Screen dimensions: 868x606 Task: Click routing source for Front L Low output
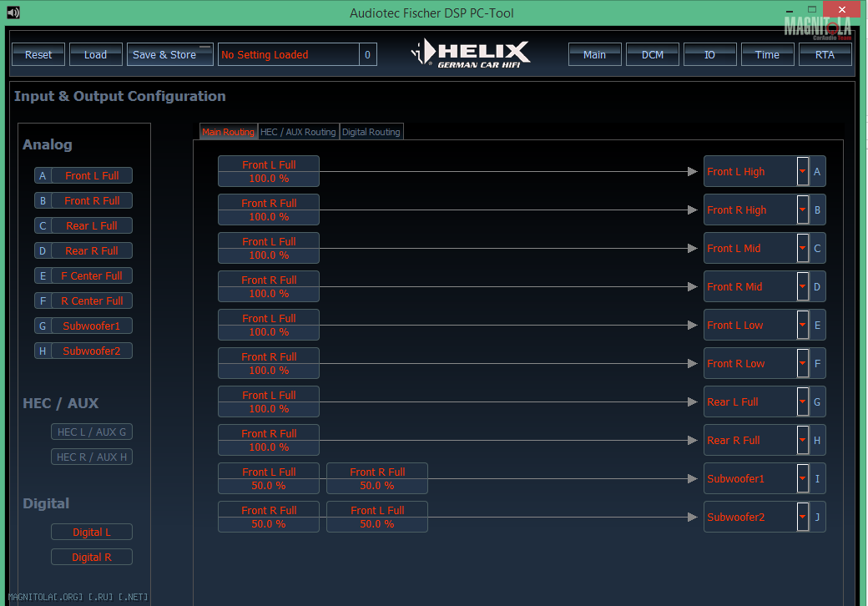269,325
